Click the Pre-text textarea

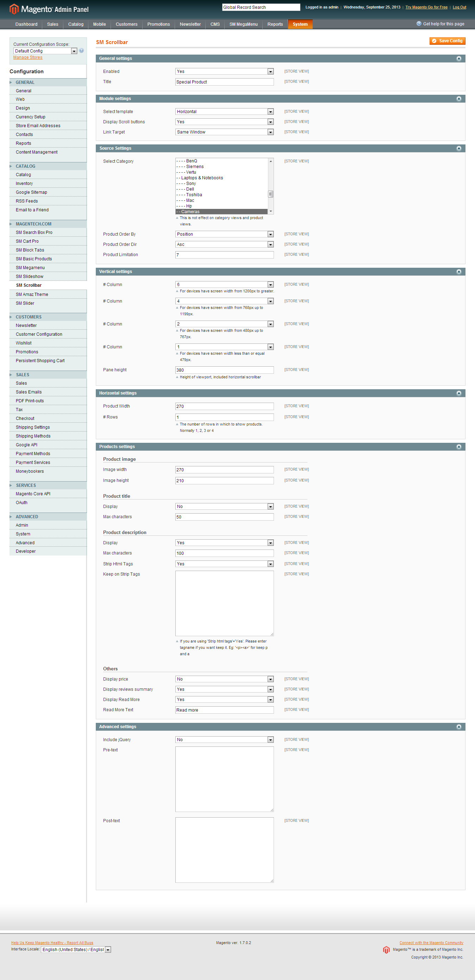[224, 779]
